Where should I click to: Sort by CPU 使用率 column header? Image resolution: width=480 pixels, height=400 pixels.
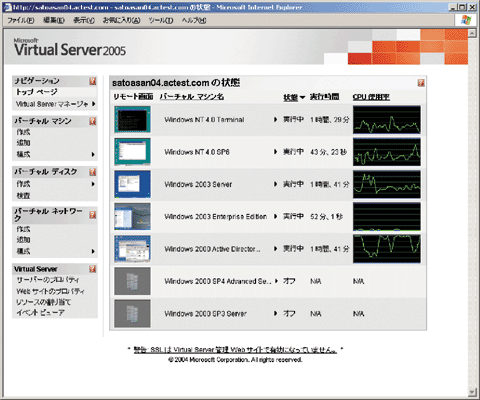pyautogui.click(x=371, y=97)
